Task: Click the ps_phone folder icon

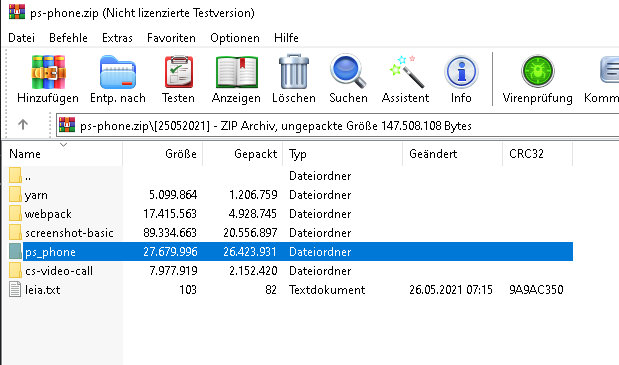Action: point(15,251)
